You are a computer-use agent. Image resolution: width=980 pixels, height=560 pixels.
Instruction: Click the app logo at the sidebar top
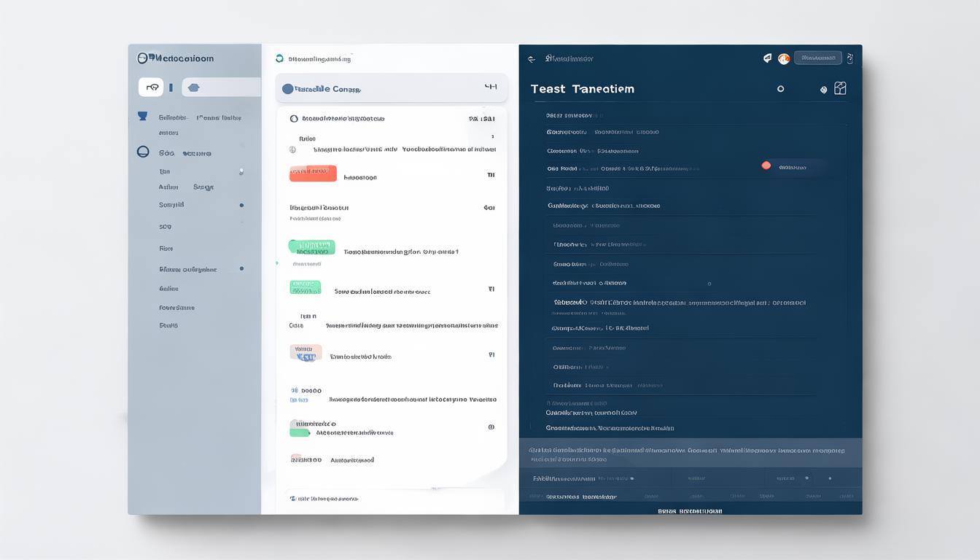(144, 58)
